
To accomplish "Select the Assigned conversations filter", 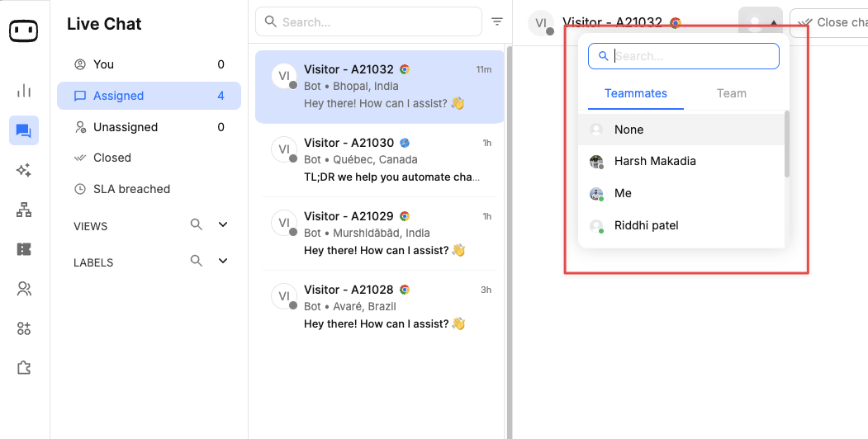I will 149,96.
